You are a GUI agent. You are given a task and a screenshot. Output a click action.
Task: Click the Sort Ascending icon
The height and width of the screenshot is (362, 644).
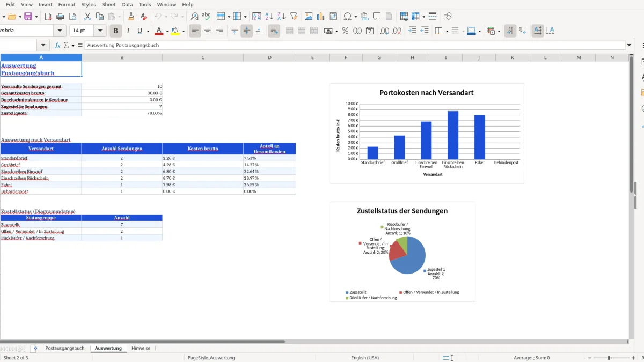(x=269, y=17)
